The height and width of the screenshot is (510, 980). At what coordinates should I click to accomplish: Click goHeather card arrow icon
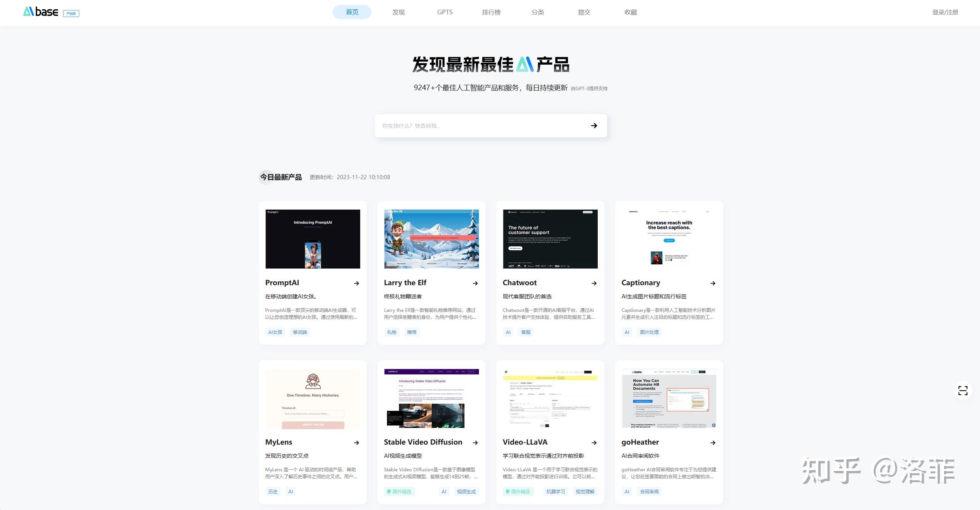tap(713, 443)
